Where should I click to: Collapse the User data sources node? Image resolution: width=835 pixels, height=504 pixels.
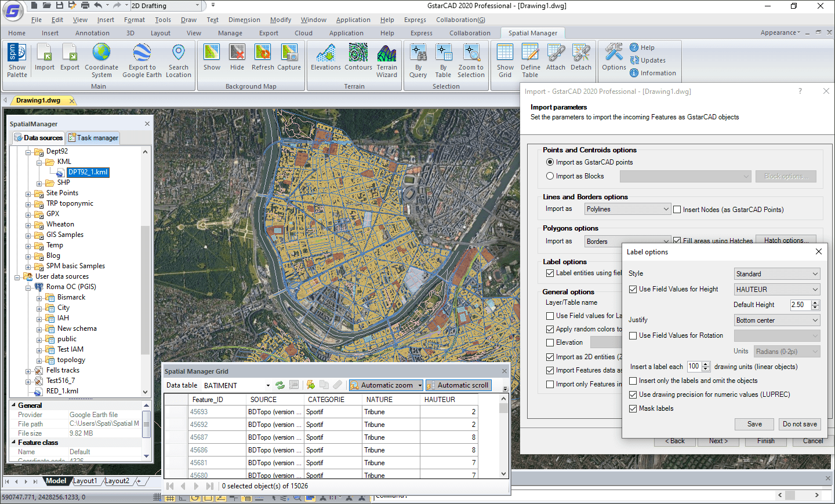[17, 277]
